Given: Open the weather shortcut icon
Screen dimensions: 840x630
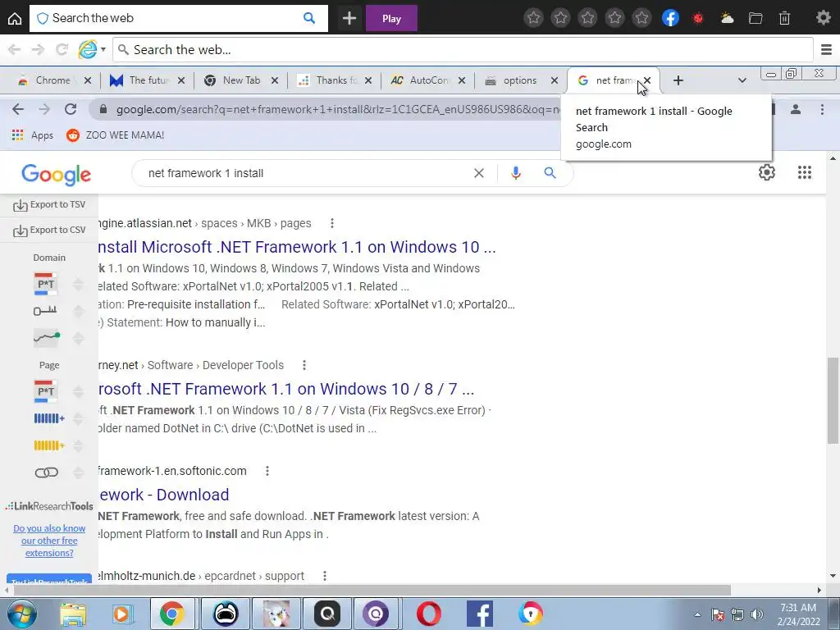Looking at the screenshot, I should [x=727, y=18].
